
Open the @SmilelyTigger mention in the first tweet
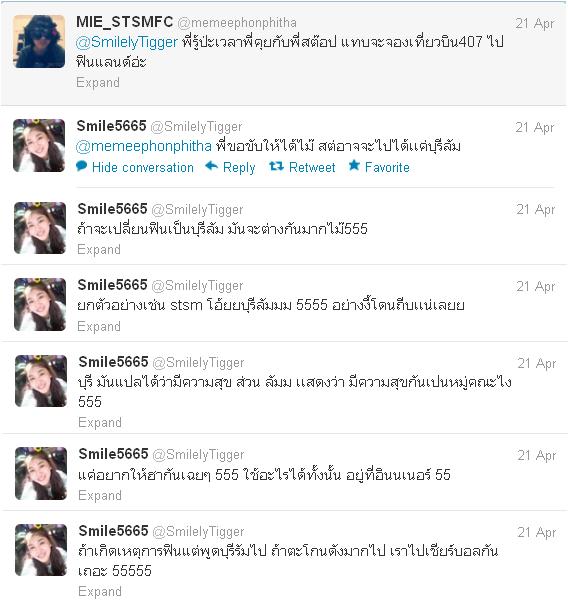(126, 42)
